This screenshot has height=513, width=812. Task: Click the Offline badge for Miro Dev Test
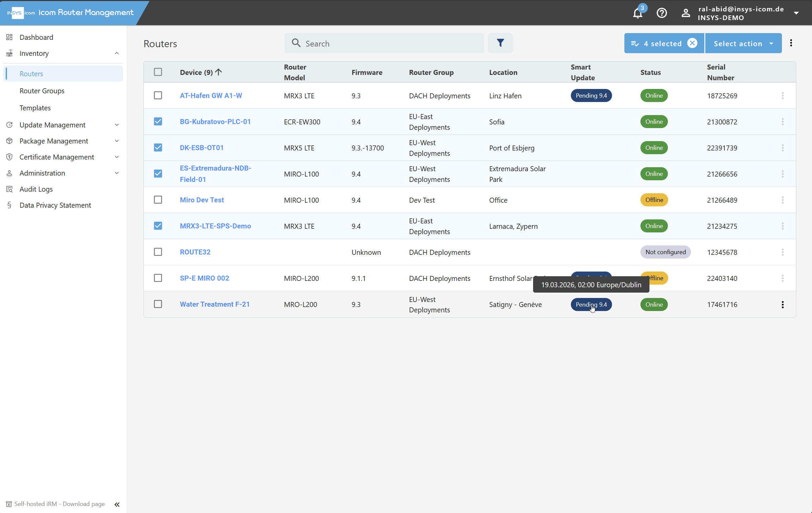[654, 200]
